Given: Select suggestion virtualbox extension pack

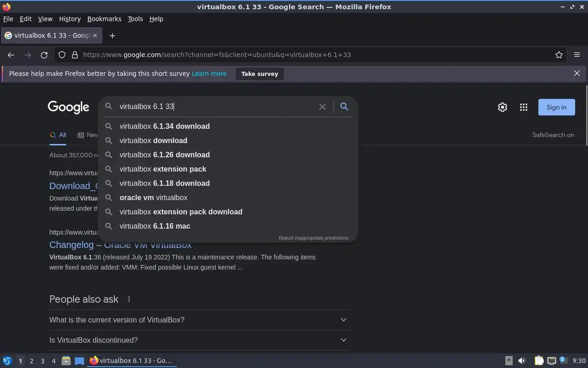Looking at the screenshot, I should 228,169.
